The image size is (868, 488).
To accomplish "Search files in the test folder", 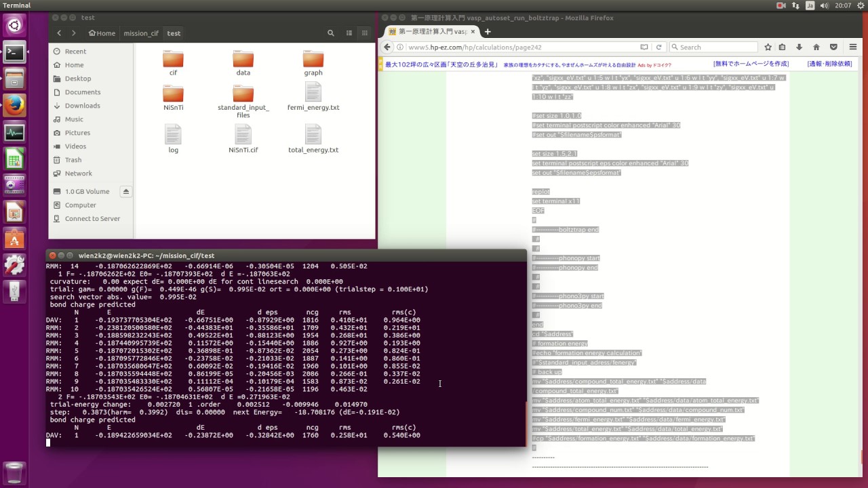I will point(331,33).
